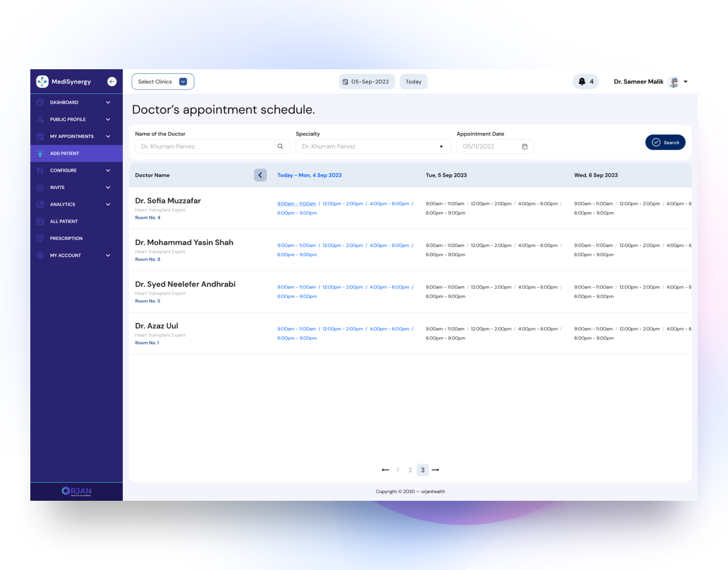The width and height of the screenshot is (728, 570).
Task: Click the Name of the Doctor input field
Action: [212, 147]
